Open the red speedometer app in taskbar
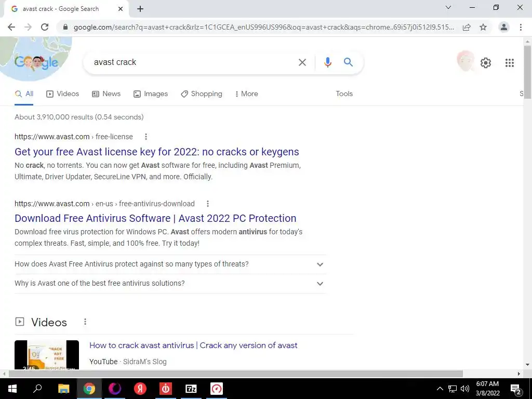The image size is (532, 399). point(217,389)
